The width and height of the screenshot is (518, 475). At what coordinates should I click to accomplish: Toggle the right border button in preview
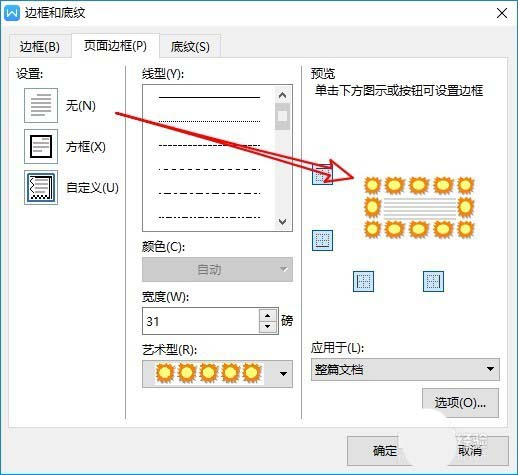433,281
